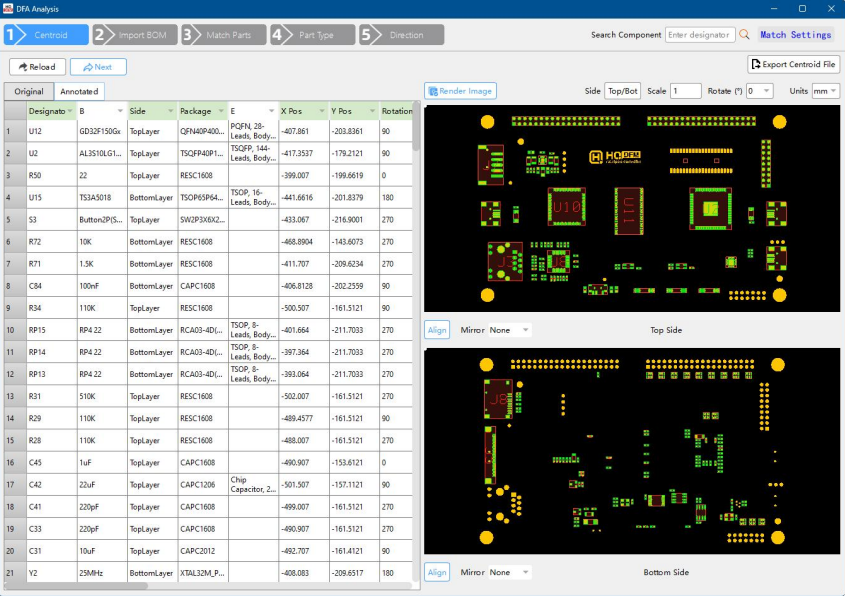This screenshot has width=845, height=596.
Task: Click the Next arrow button
Action: click(x=98, y=67)
